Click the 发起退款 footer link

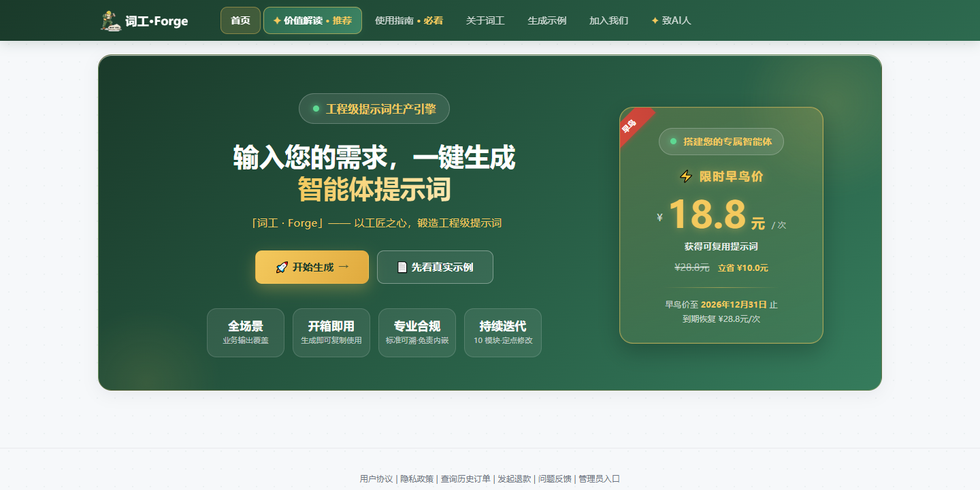[514, 479]
